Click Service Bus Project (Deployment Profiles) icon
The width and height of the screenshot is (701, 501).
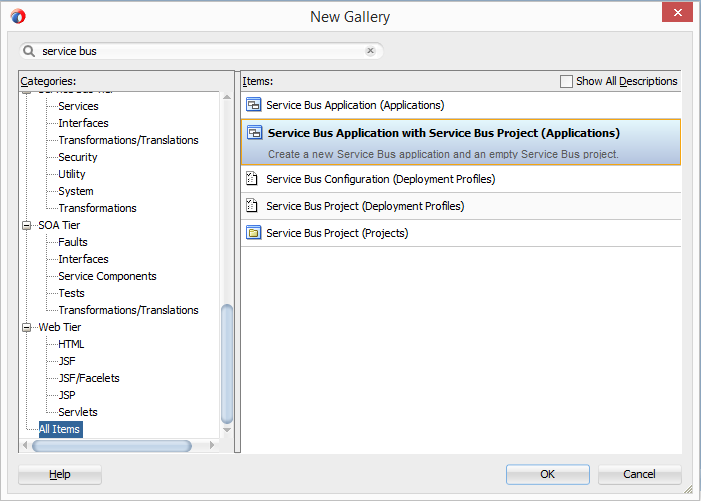[x=252, y=206]
